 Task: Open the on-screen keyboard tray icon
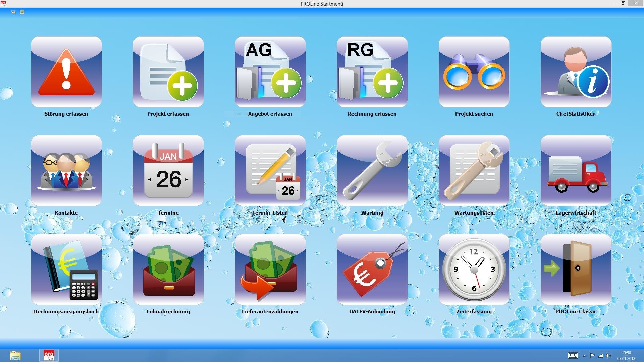tap(573, 356)
